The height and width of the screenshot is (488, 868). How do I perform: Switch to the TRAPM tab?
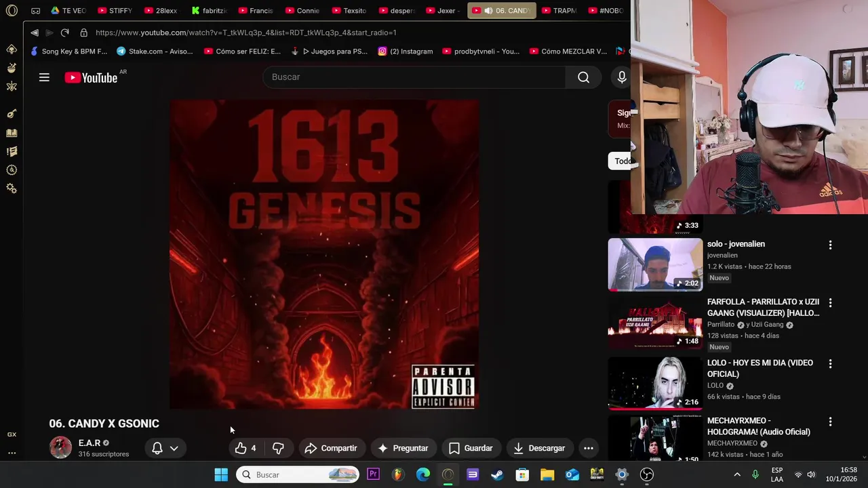point(559,11)
